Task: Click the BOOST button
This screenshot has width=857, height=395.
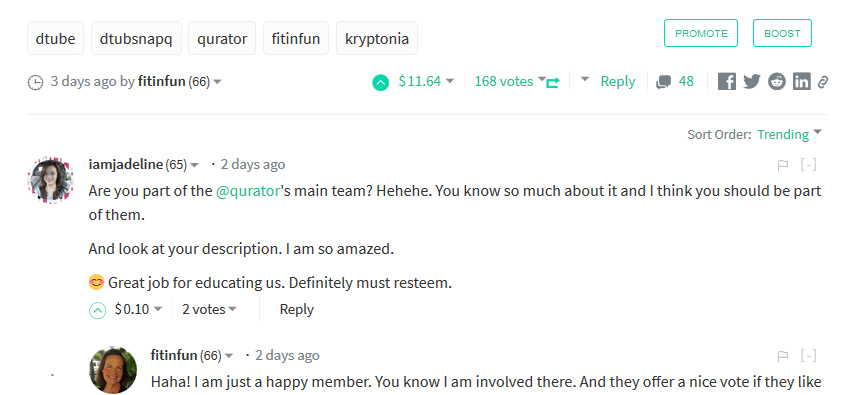Action: [x=782, y=33]
